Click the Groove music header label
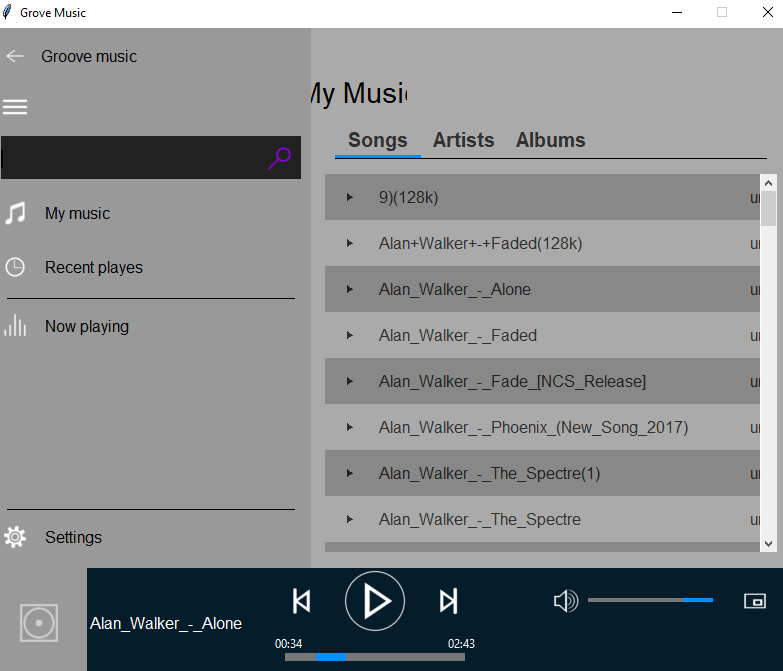783x671 pixels. coord(89,56)
